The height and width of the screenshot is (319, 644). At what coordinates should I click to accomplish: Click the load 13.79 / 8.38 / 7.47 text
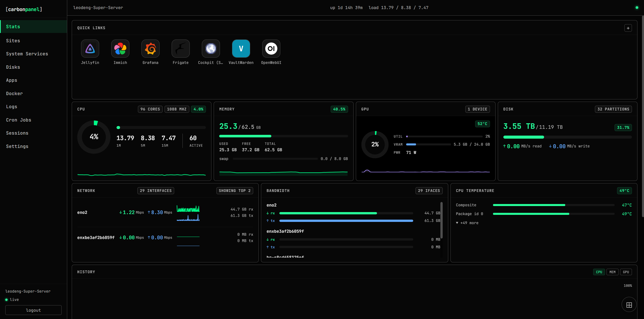click(x=399, y=8)
